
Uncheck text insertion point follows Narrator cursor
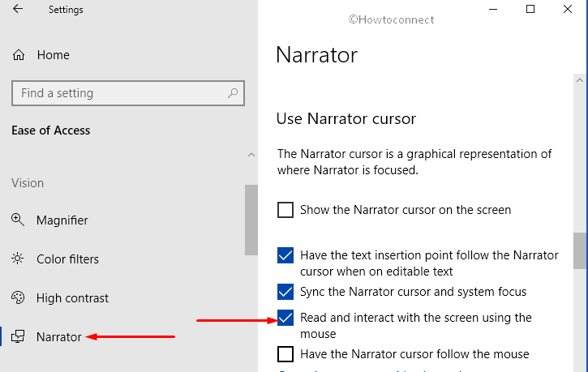285,255
